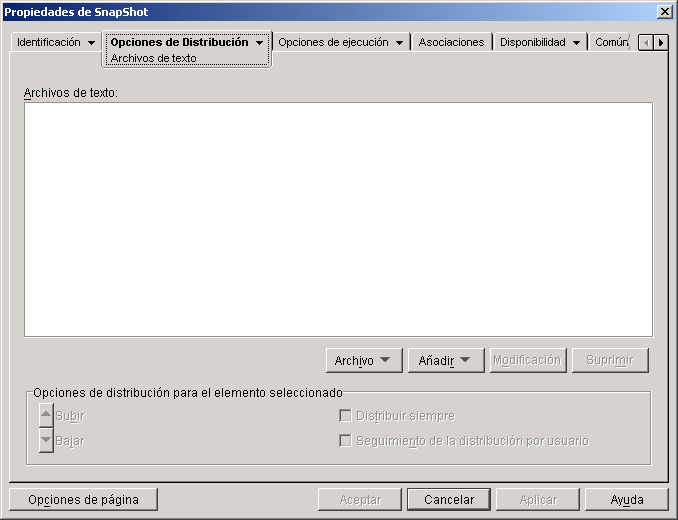The width and height of the screenshot is (678, 520).
Task: Open Ayuda help button
Action: tap(627, 500)
